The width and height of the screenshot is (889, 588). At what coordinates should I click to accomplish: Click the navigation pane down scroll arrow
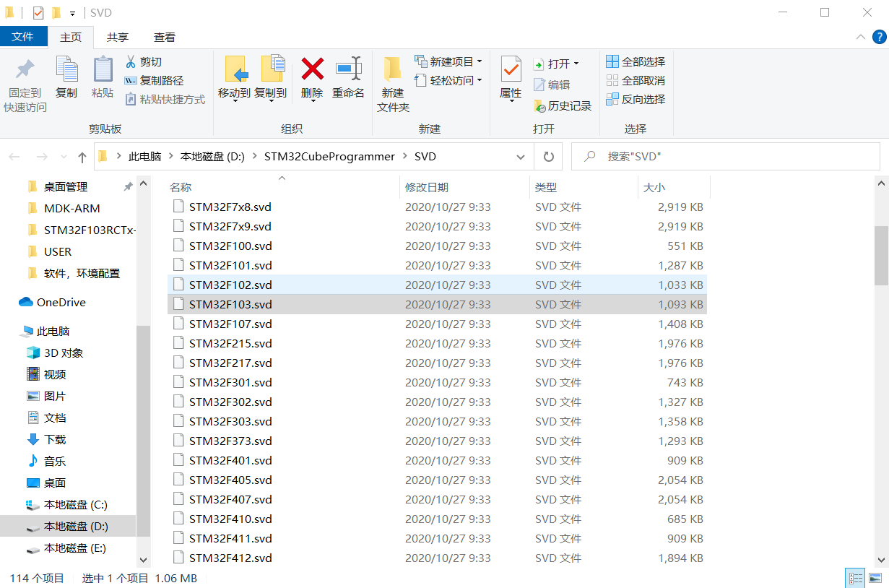143,559
